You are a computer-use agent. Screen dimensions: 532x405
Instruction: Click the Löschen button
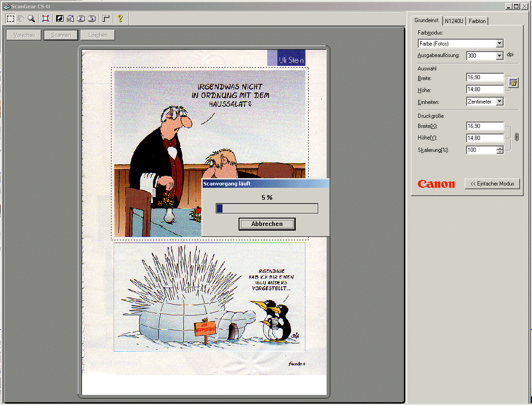click(98, 35)
